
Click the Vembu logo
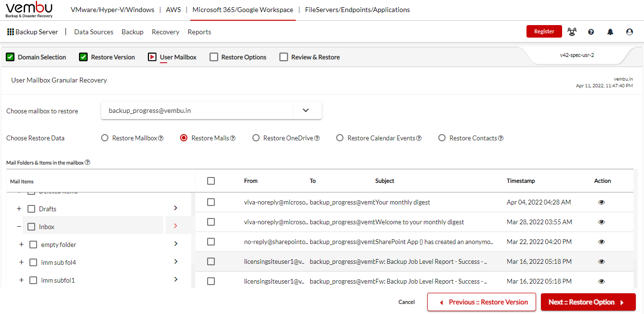pyautogui.click(x=29, y=10)
